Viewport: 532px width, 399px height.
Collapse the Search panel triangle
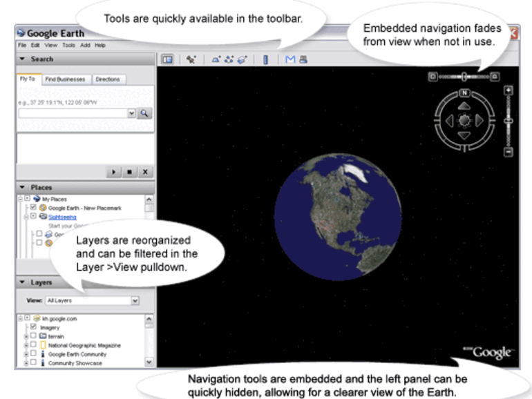[22, 59]
